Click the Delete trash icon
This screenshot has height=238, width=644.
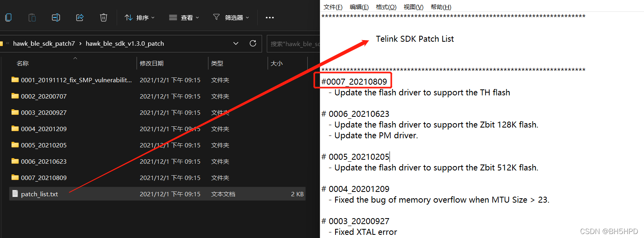click(104, 17)
